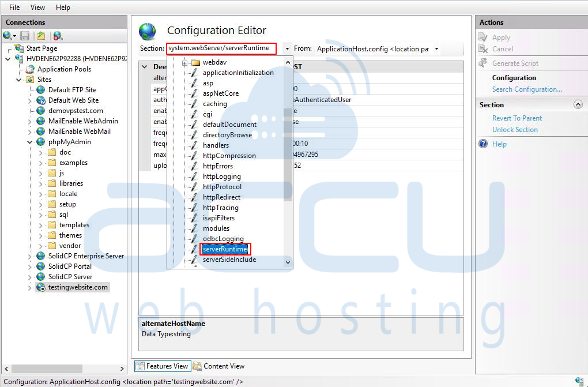
Task: Select the templates folder in tree
Action: pyautogui.click(x=74, y=225)
